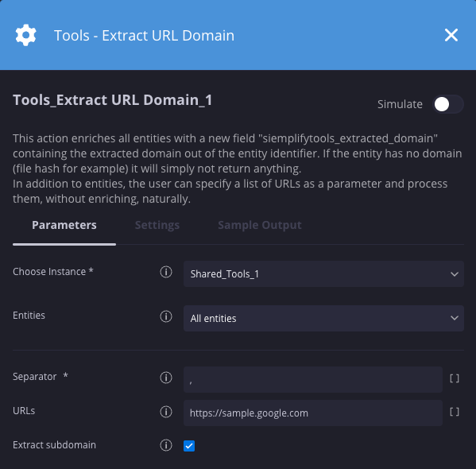Click into the URLs input field
This screenshot has width=476, height=469.
pyautogui.click(x=313, y=413)
